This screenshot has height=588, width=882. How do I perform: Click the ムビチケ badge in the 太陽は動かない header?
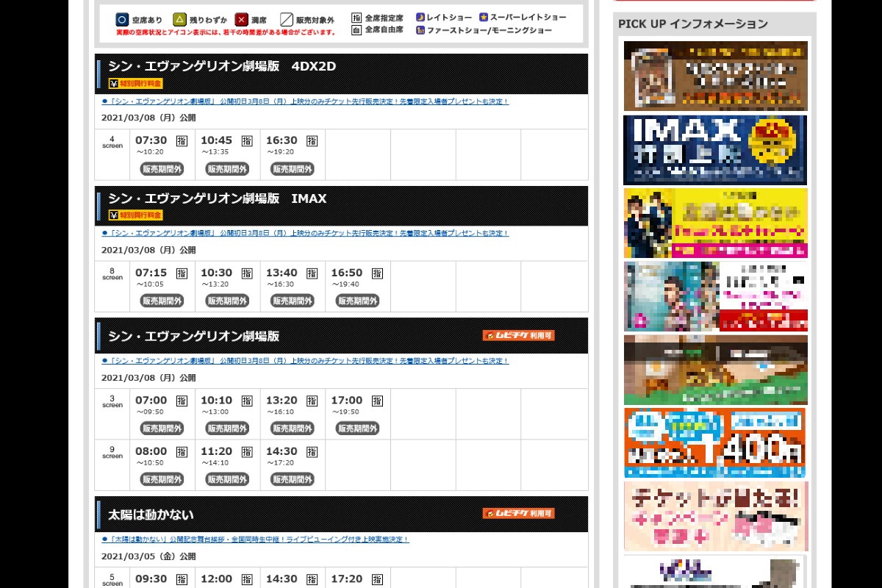518,513
